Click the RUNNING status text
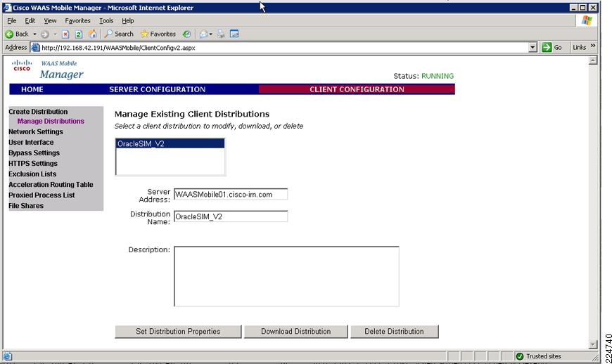 point(438,76)
